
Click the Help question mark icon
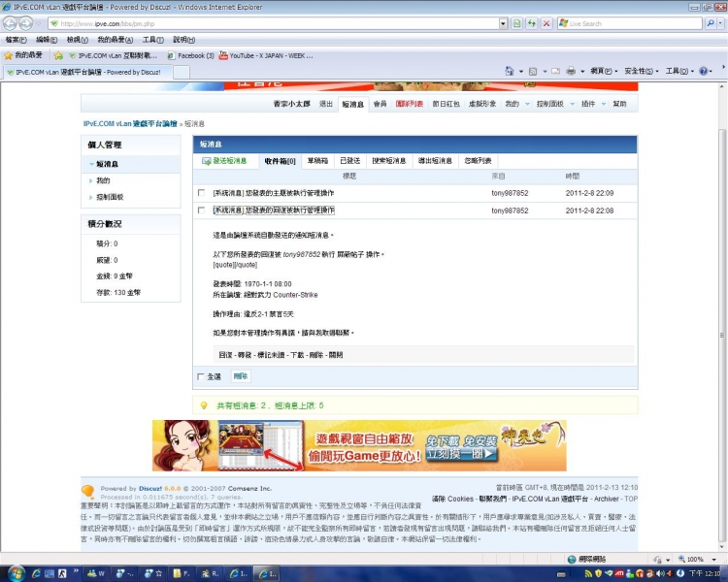pyautogui.click(x=704, y=71)
